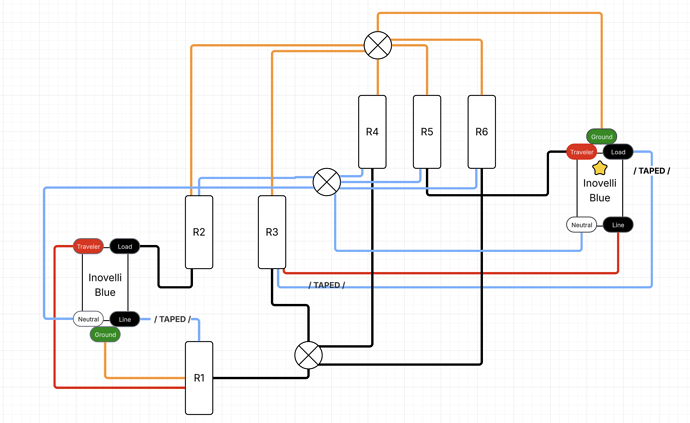Select the blue neutral wire junction circle
Viewport: 690px width, 423px height.
pyautogui.click(x=327, y=182)
